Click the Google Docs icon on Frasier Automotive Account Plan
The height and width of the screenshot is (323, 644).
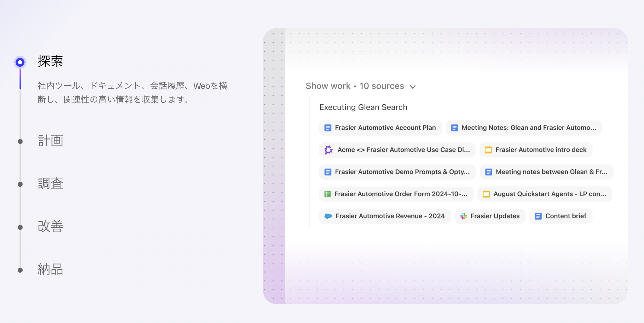(328, 128)
